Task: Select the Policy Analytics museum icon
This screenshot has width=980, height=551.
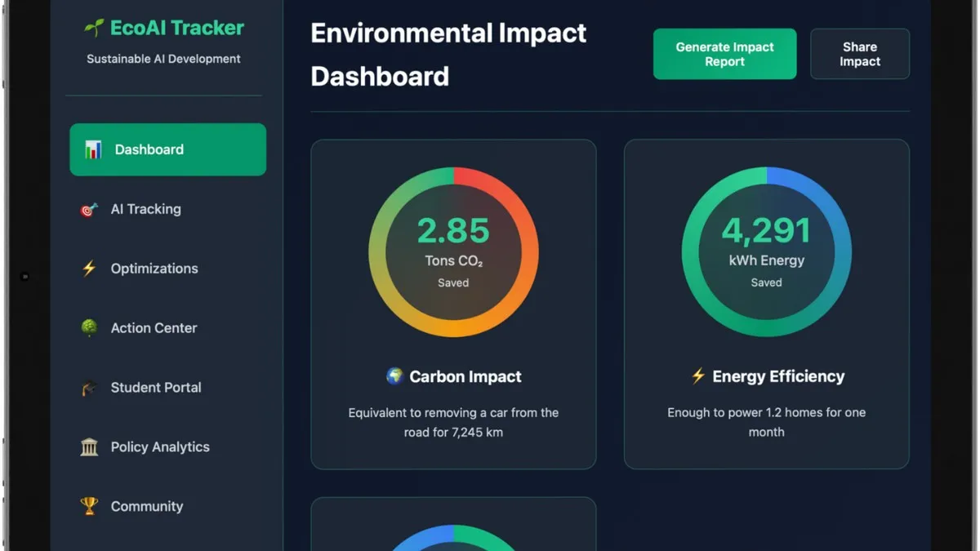Action: click(88, 447)
